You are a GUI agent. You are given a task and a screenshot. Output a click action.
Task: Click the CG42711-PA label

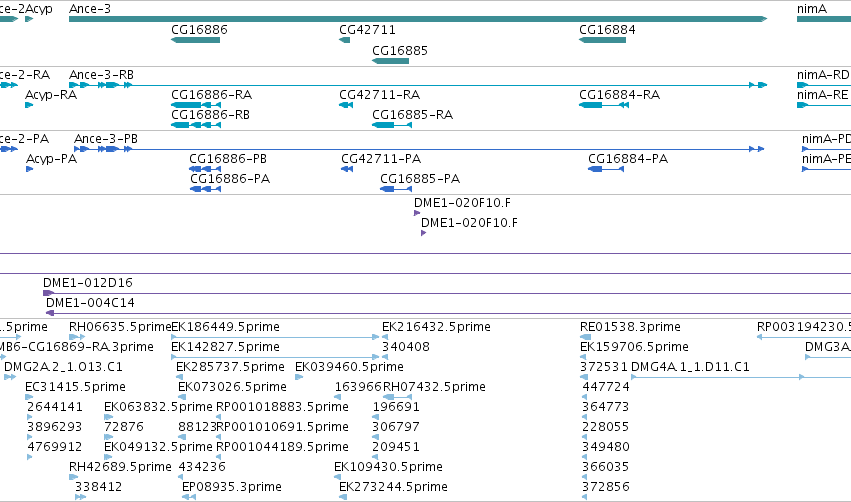(x=381, y=158)
